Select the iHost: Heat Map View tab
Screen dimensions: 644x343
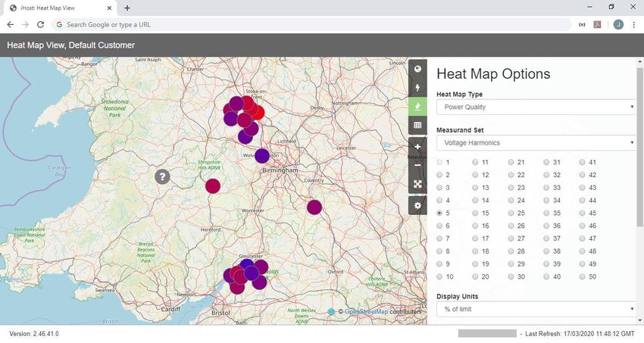point(61,8)
